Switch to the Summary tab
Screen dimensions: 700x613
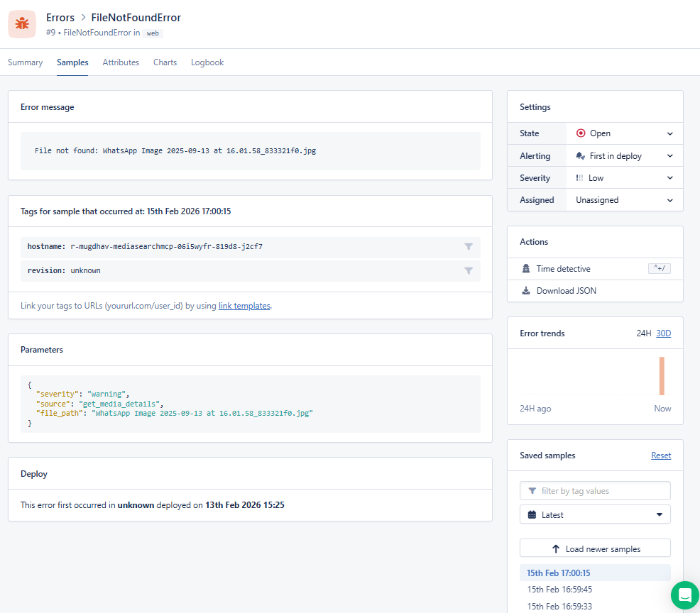click(26, 62)
